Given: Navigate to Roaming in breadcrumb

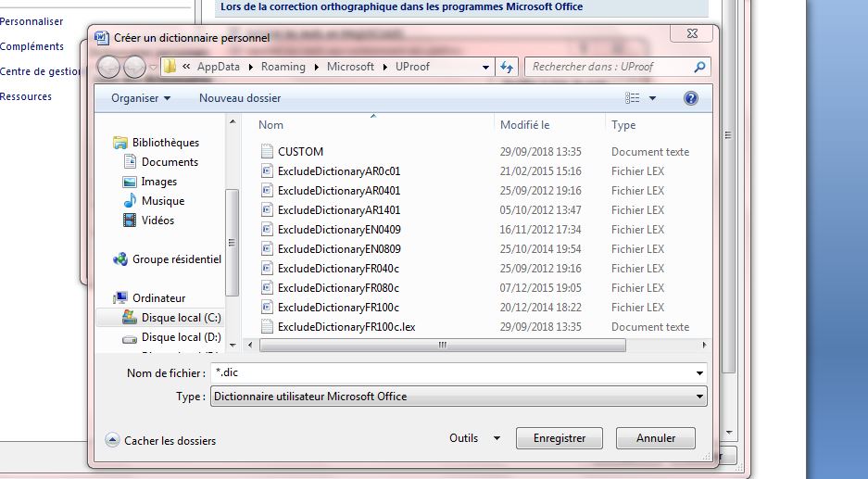Looking at the screenshot, I should [283, 67].
